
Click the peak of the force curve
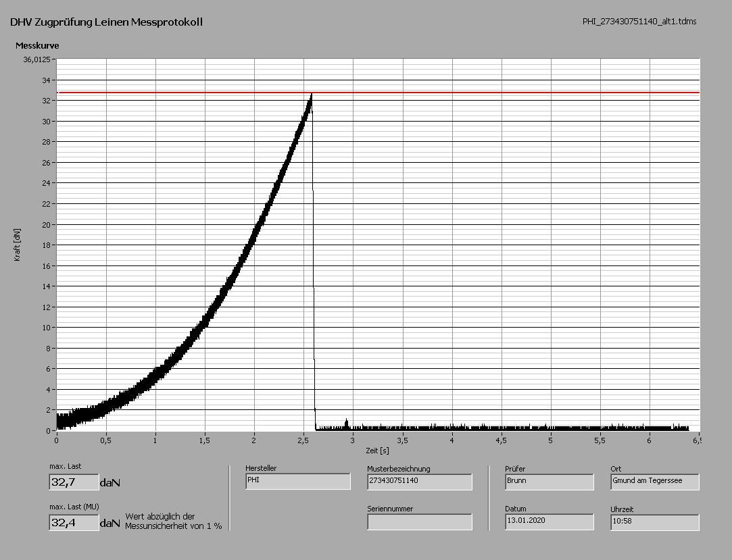(x=311, y=95)
